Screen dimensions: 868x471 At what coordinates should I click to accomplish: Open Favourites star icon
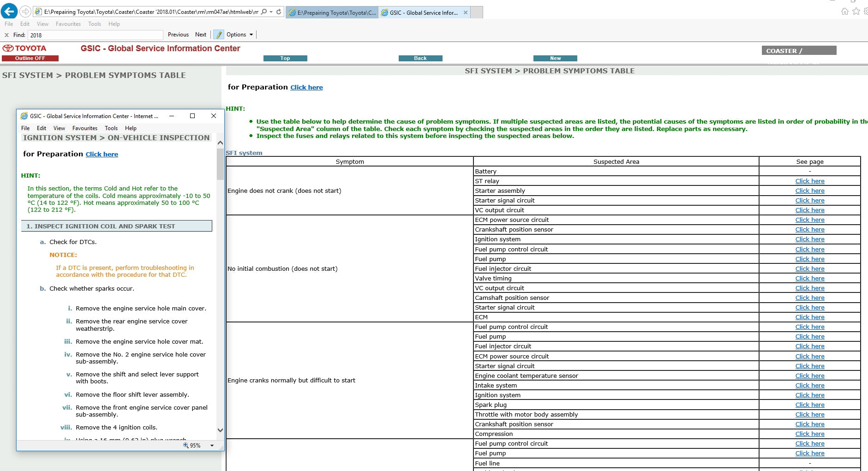pos(856,12)
